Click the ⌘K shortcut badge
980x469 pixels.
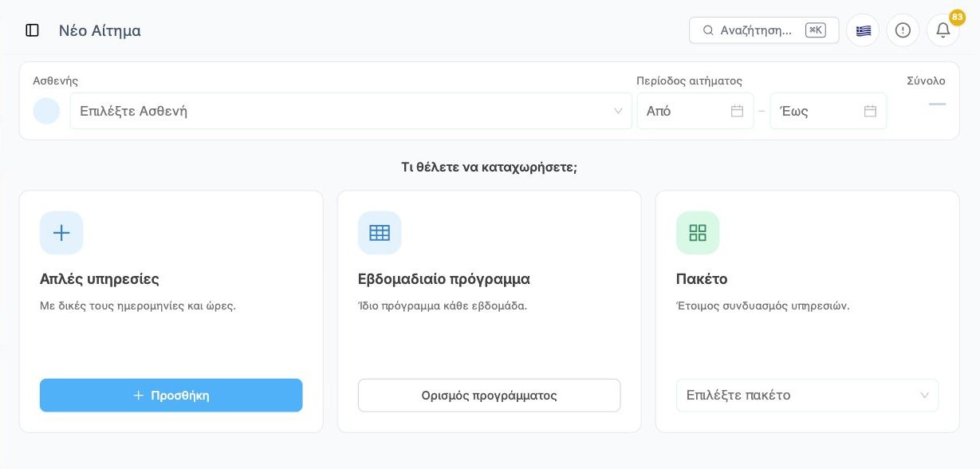(x=816, y=30)
